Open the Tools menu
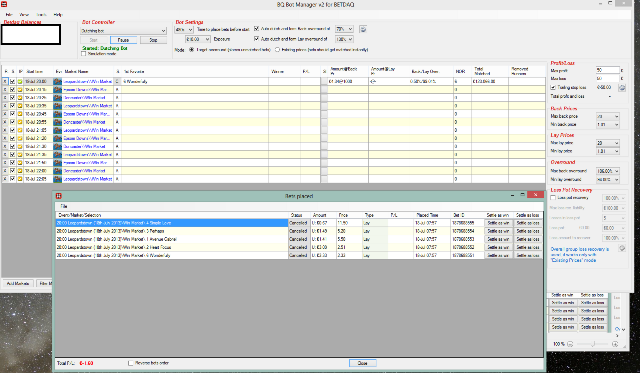 click(41, 15)
